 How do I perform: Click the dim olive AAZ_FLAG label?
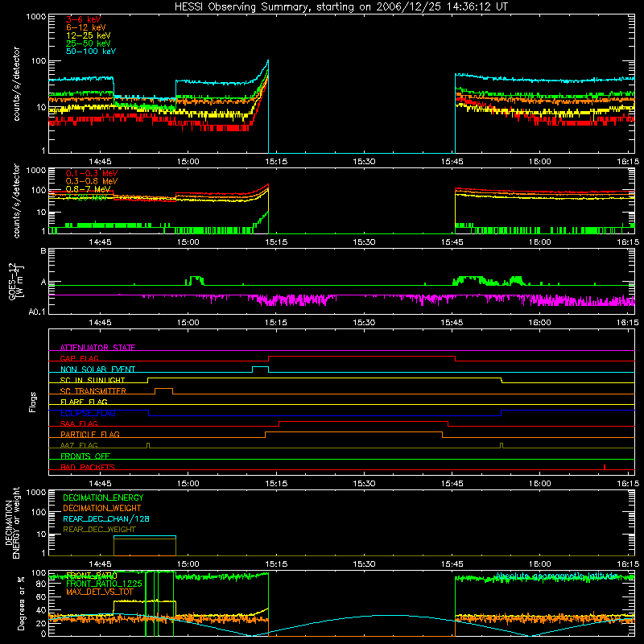coord(79,445)
